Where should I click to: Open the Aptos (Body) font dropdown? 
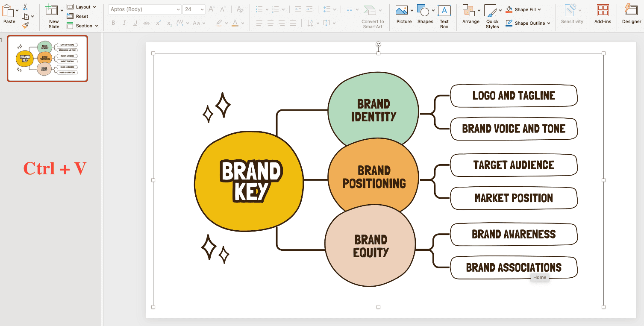point(144,9)
